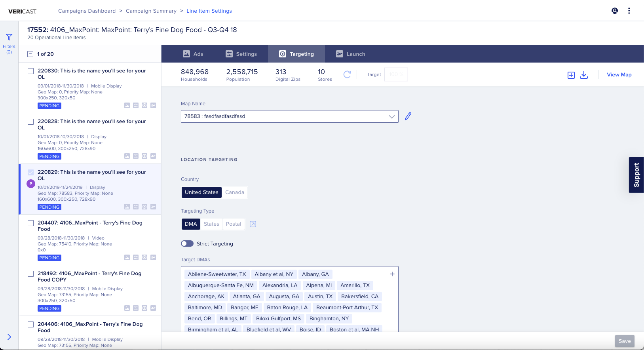Viewport: 644px width, 350px height.
Task: Check the box for line item 220830
Action: (x=30, y=71)
